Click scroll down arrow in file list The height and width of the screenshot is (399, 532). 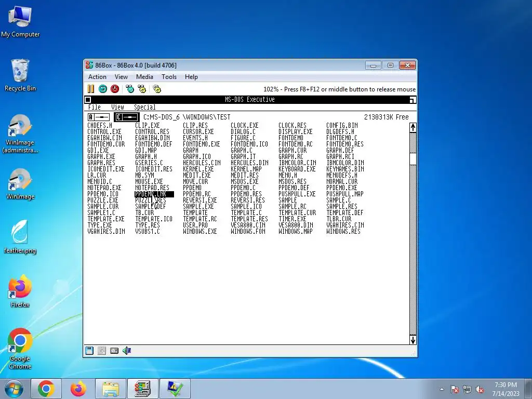pyautogui.click(x=413, y=340)
